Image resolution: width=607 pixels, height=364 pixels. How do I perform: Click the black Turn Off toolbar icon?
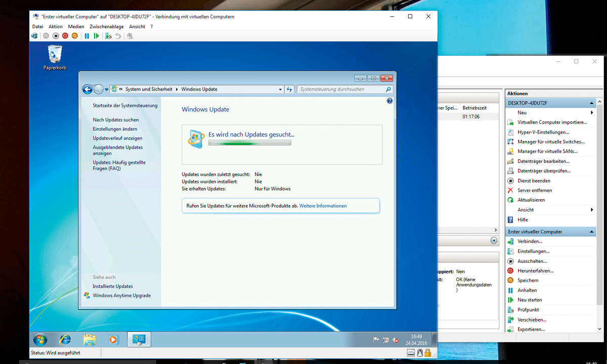click(55, 36)
